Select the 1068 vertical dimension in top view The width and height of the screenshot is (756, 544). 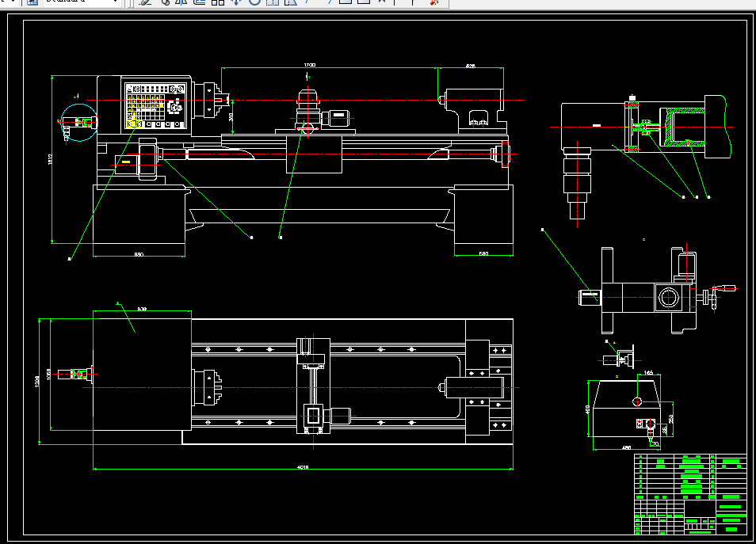point(48,374)
